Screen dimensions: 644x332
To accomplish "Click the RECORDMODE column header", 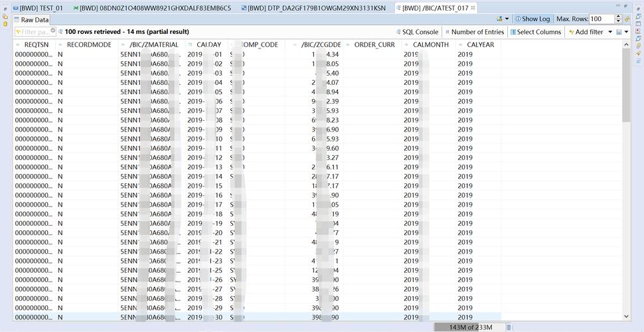I will pos(87,44).
